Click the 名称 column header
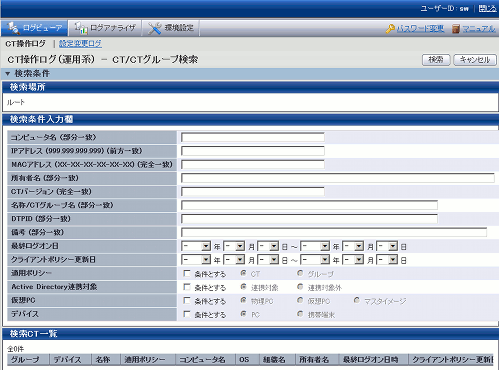499x370 pixels. tap(106, 360)
